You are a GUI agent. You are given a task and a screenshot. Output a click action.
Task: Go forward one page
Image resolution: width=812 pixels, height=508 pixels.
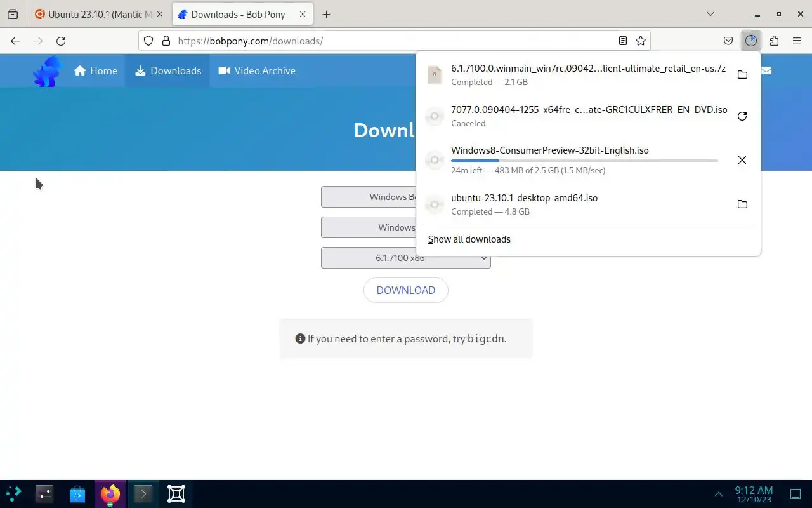[38, 41]
